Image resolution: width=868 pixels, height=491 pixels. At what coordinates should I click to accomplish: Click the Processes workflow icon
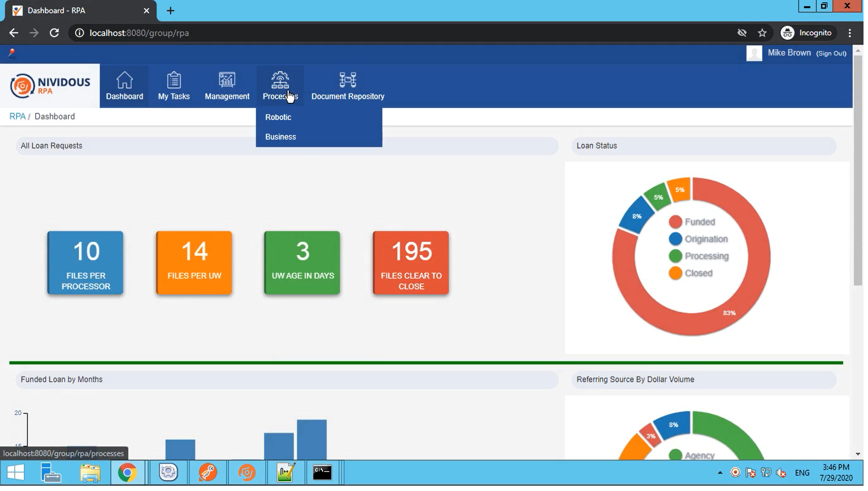pyautogui.click(x=280, y=80)
